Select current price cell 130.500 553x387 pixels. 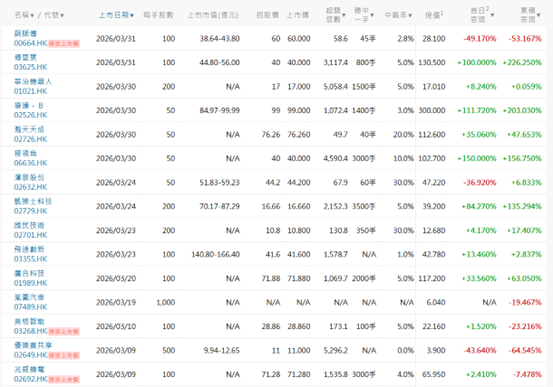pyautogui.click(x=432, y=63)
